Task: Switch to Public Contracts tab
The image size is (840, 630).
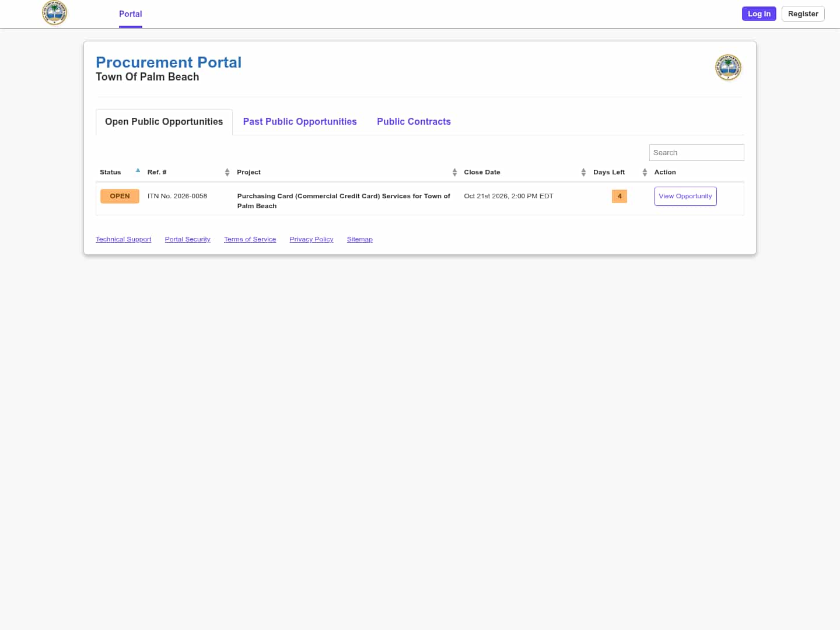Action: 414,121
